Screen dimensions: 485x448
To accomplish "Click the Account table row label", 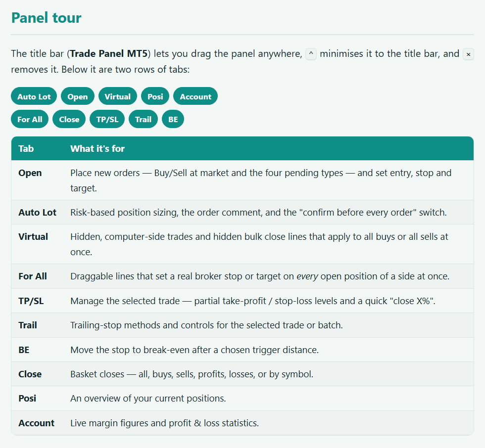I will click(37, 423).
